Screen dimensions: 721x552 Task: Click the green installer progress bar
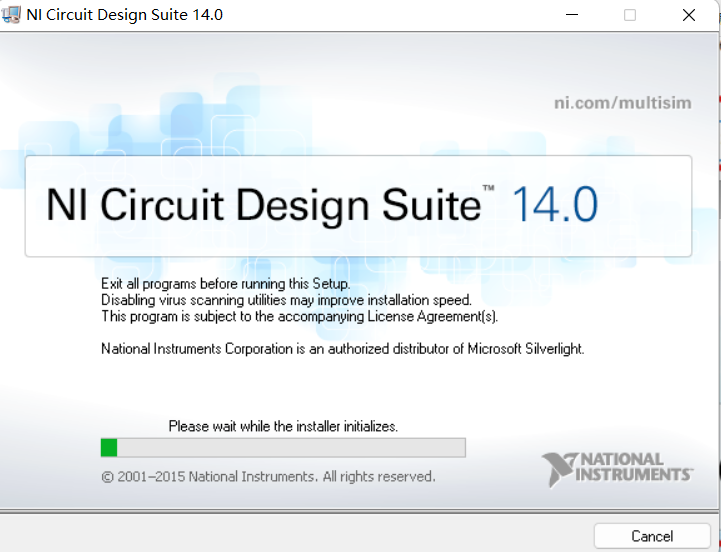coord(283,448)
